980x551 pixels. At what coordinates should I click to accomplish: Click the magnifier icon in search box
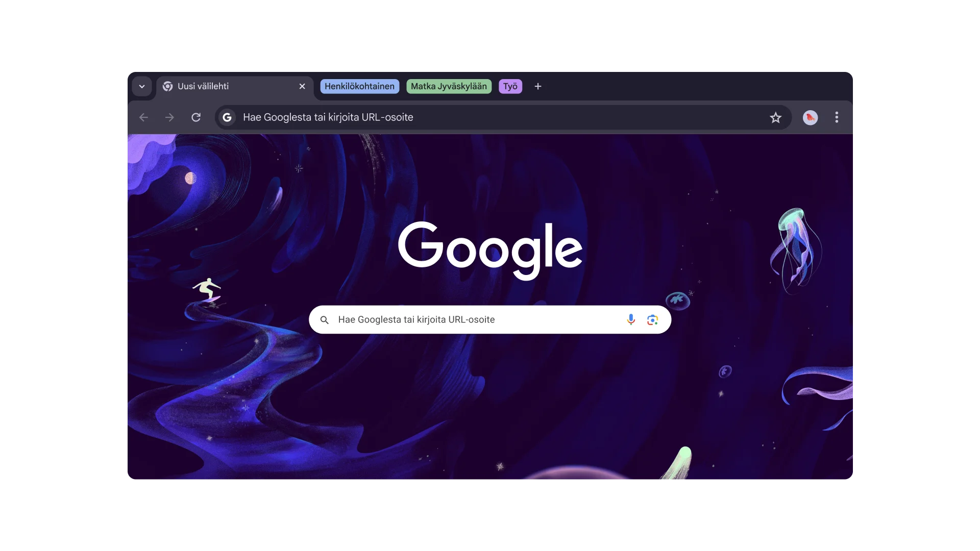[x=324, y=320]
